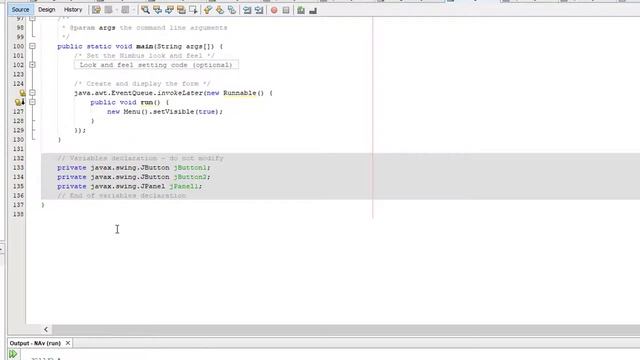Comment selected lines toolbar icon
Screen dimensions: 640x360
pyautogui.click(x=301, y=10)
